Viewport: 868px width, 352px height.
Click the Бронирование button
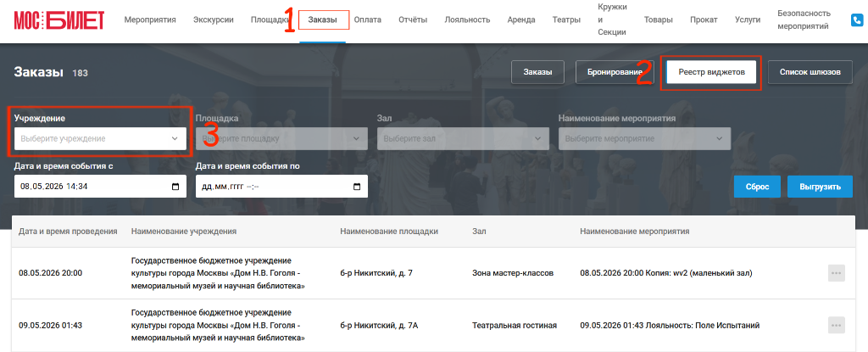[615, 72]
